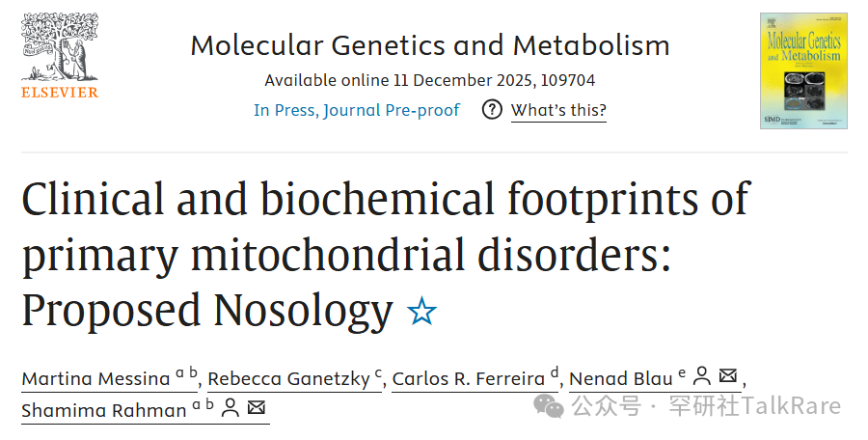Click the star icon after Proposed Nosology
This screenshot has height=440, width=868.
(x=421, y=312)
